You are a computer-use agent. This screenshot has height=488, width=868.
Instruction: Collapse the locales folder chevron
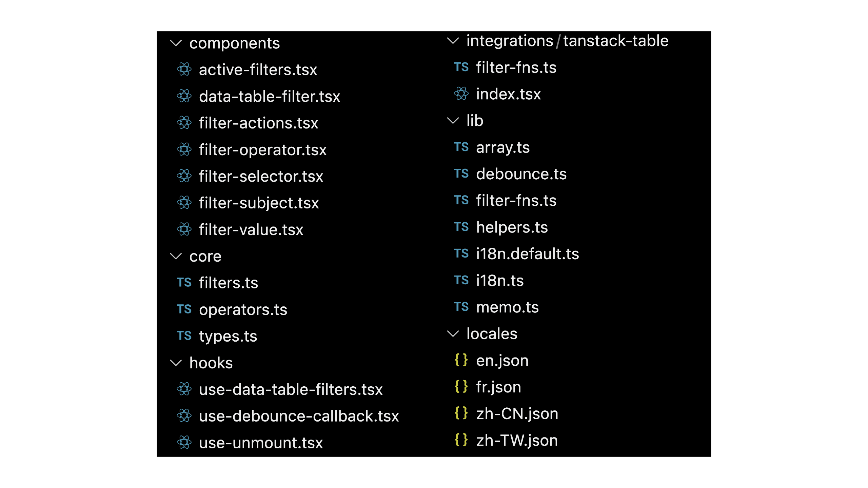click(453, 334)
